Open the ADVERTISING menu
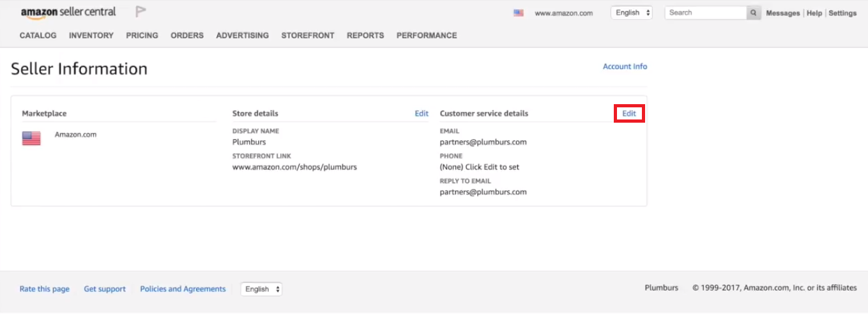The width and height of the screenshot is (868, 315). 243,36
